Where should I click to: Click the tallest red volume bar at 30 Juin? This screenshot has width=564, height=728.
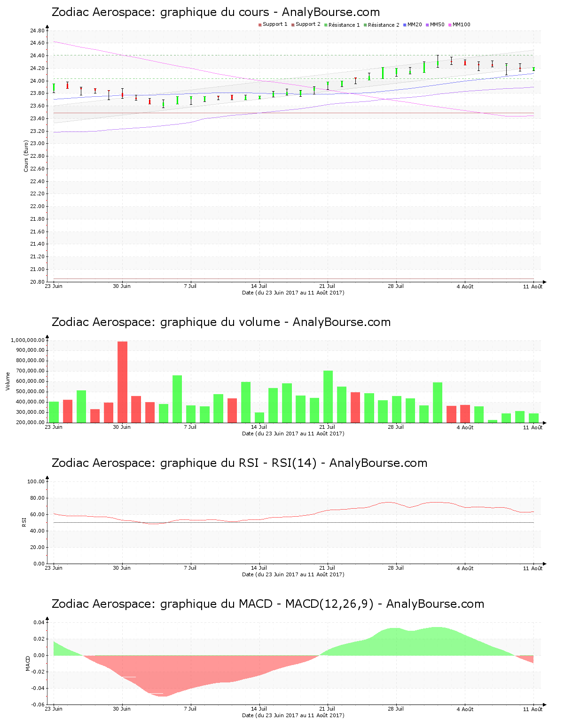(122, 382)
